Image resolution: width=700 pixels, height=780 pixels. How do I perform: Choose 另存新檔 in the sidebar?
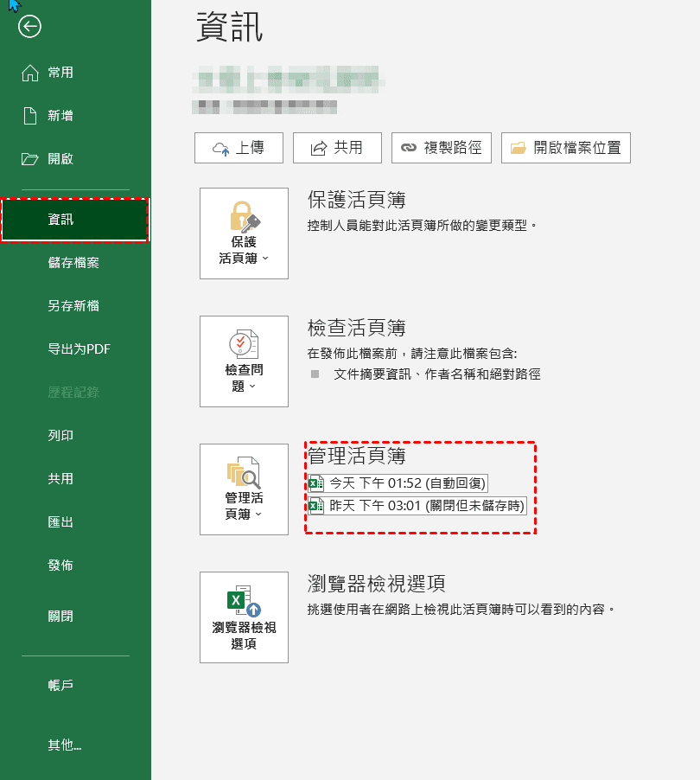coord(73,306)
